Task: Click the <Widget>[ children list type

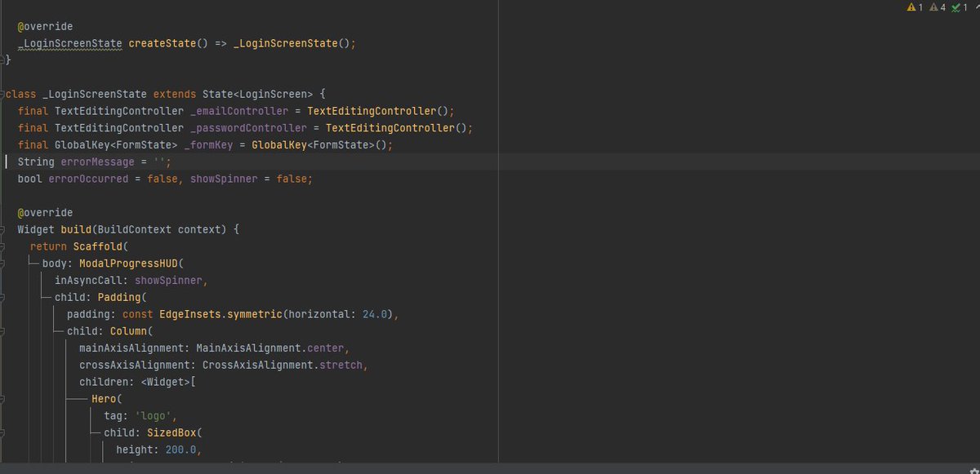Action: (168, 382)
